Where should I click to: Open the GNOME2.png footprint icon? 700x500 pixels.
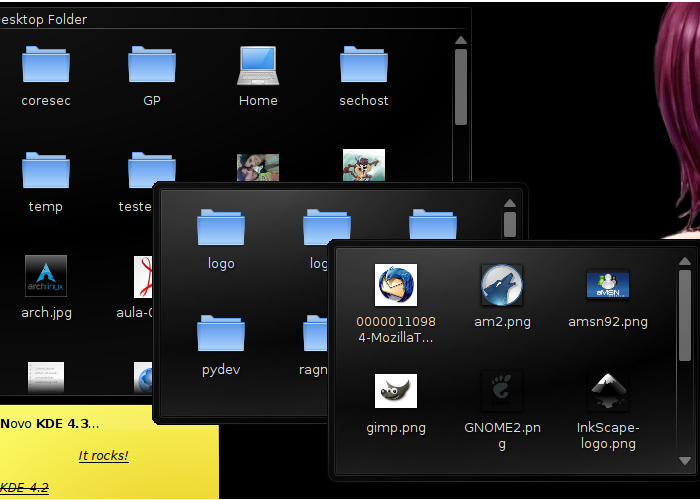click(502, 391)
